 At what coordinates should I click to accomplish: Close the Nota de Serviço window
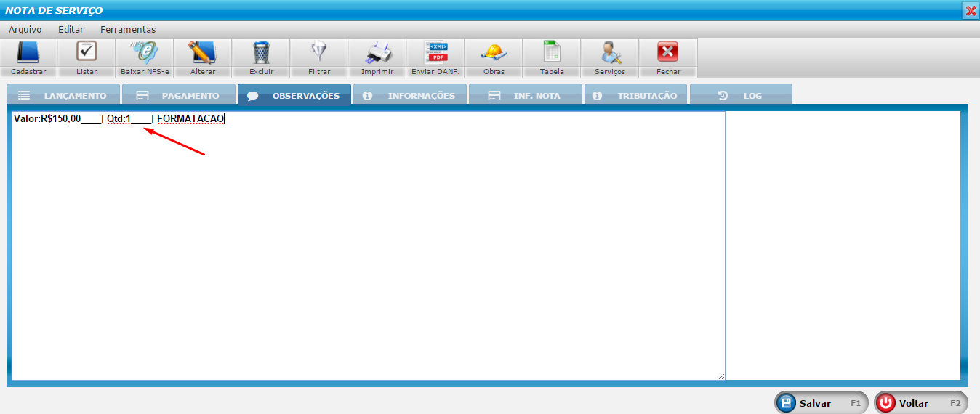pyautogui.click(x=971, y=10)
